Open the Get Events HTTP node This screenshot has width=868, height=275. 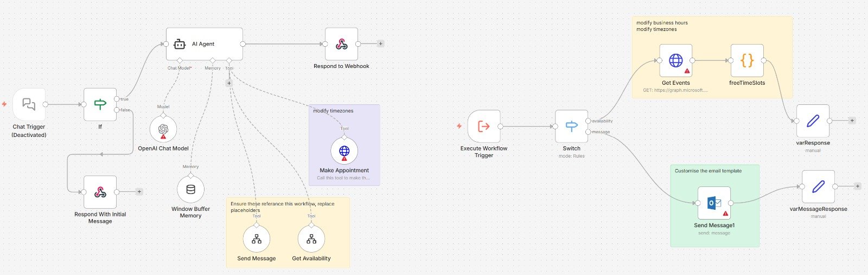(x=675, y=60)
